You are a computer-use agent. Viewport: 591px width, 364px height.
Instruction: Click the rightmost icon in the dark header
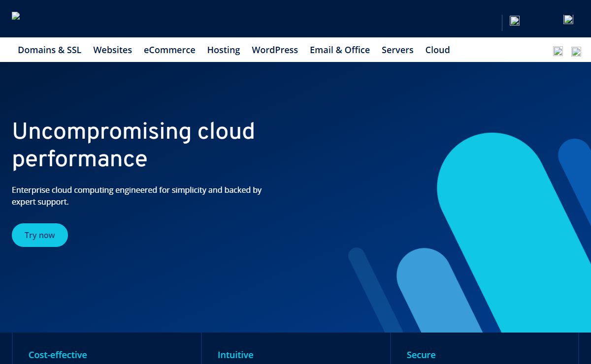[x=568, y=20]
